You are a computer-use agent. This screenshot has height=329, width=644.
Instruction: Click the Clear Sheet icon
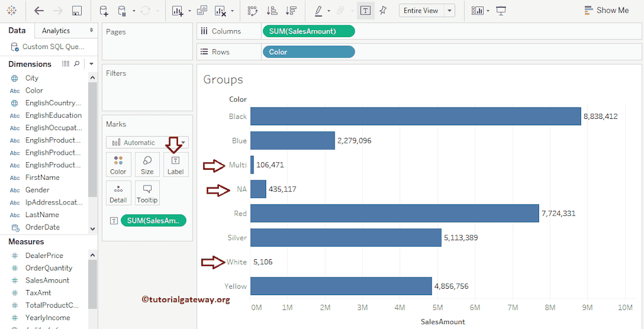(x=221, y=11)
